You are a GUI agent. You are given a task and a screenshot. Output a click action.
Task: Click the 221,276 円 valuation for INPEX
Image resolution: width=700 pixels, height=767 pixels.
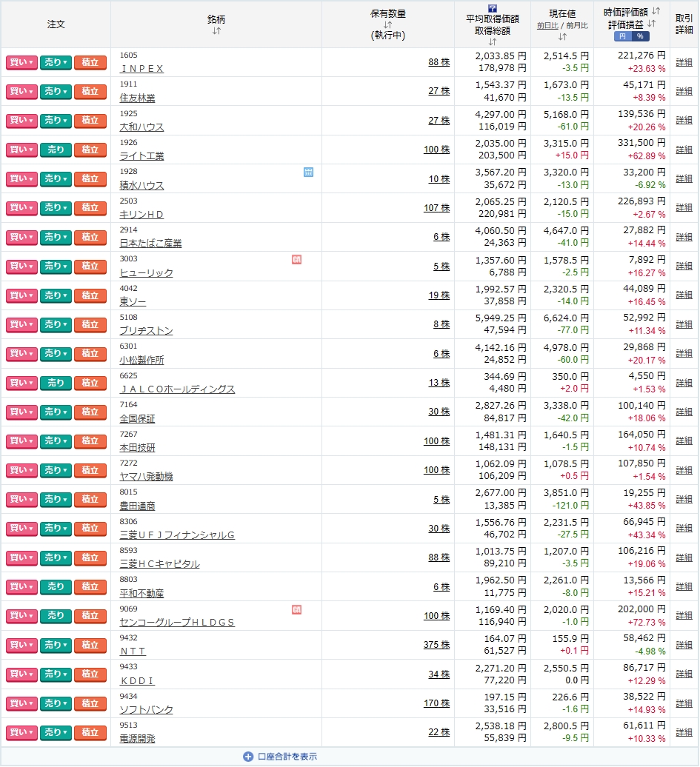click(641, 56)
